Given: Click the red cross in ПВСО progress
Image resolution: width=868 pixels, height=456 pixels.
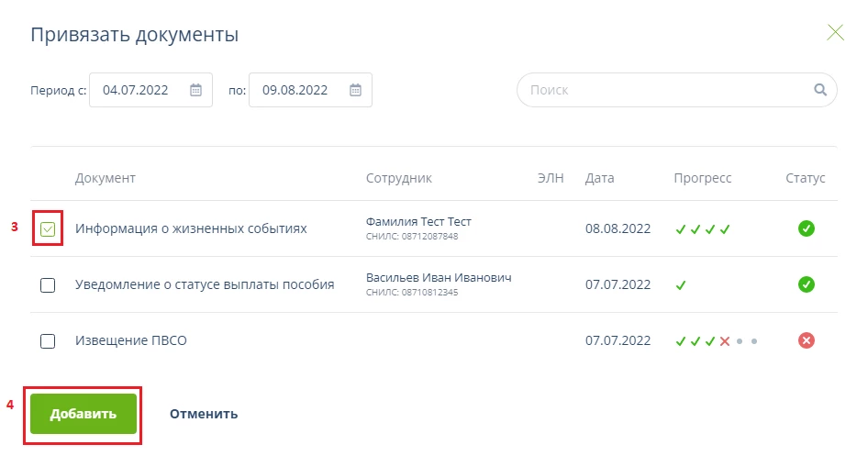Looking at the screenshot, I should coord(724,341).
